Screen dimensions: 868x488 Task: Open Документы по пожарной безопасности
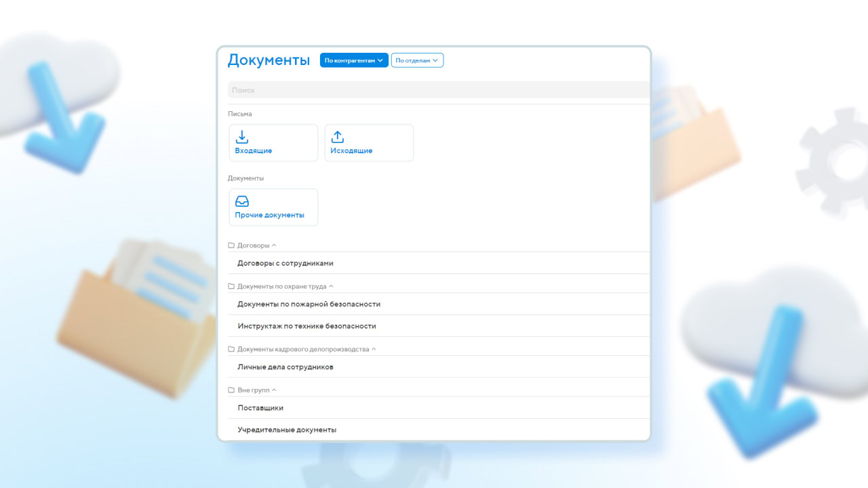click(309, 304)
